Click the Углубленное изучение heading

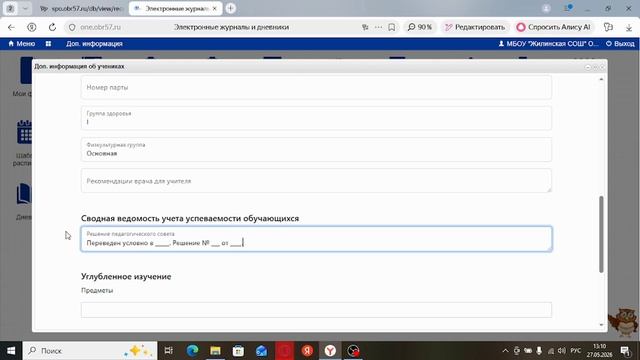click(126, 276)
